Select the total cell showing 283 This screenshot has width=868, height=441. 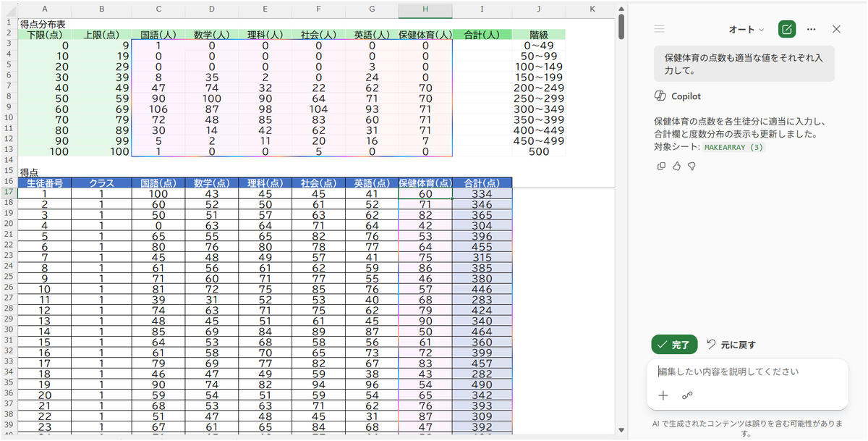pos(482,300)
